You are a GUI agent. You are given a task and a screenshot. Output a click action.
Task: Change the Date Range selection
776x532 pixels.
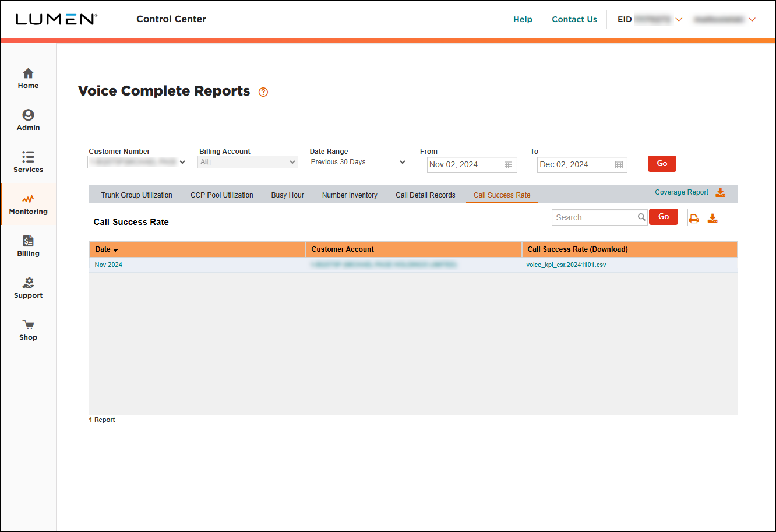click(357, 161)
